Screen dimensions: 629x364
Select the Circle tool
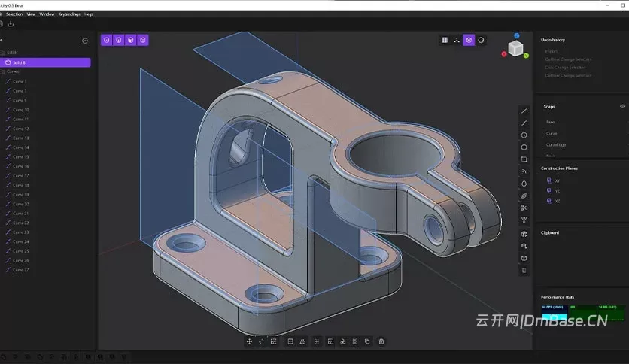click(524, 135)
